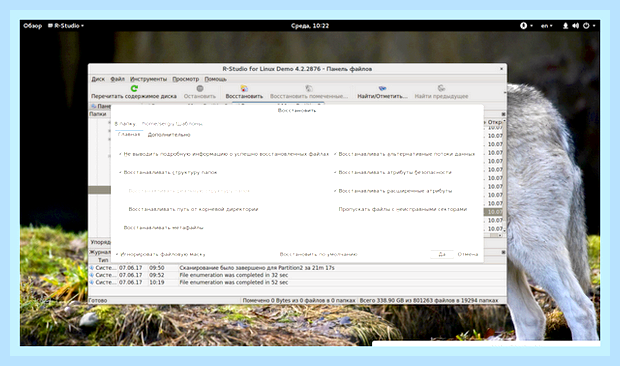620x366 pixels.
Task: Toggle 'Восстанавливать структуру папок' checkbox
Action: pos(120,172)
